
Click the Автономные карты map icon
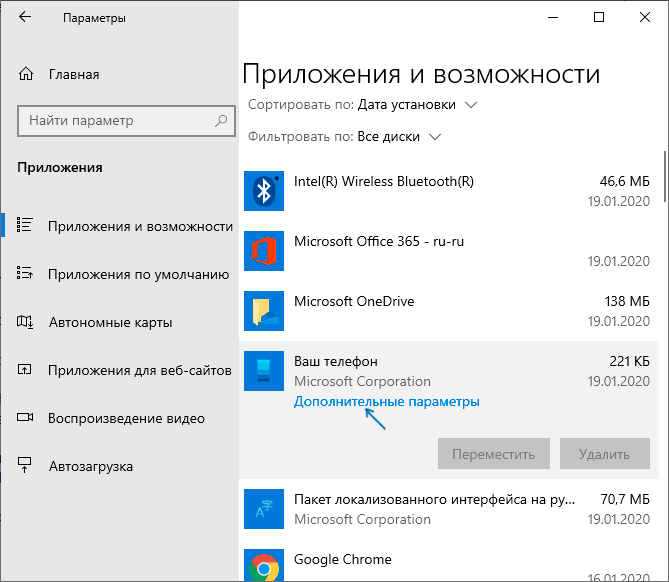pyautogui.click(x=24, y=322)
